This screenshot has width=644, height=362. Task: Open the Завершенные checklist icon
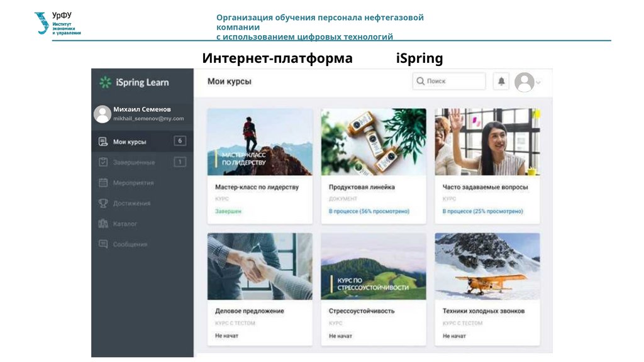103,162
